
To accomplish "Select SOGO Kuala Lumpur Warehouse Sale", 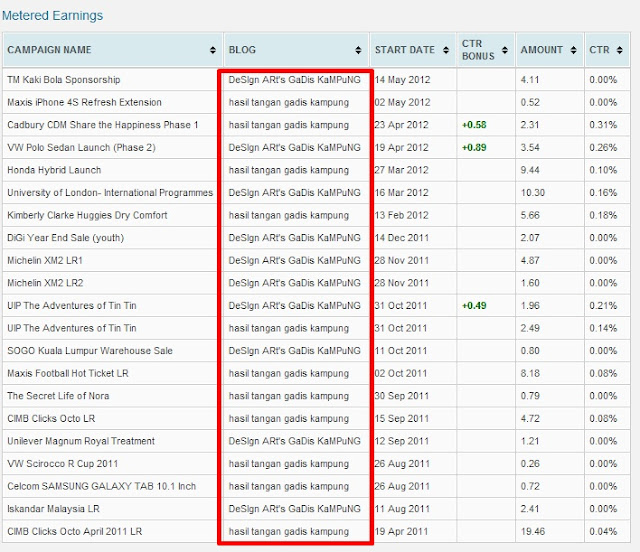I will pyautogui.click(x=90, y=351).
